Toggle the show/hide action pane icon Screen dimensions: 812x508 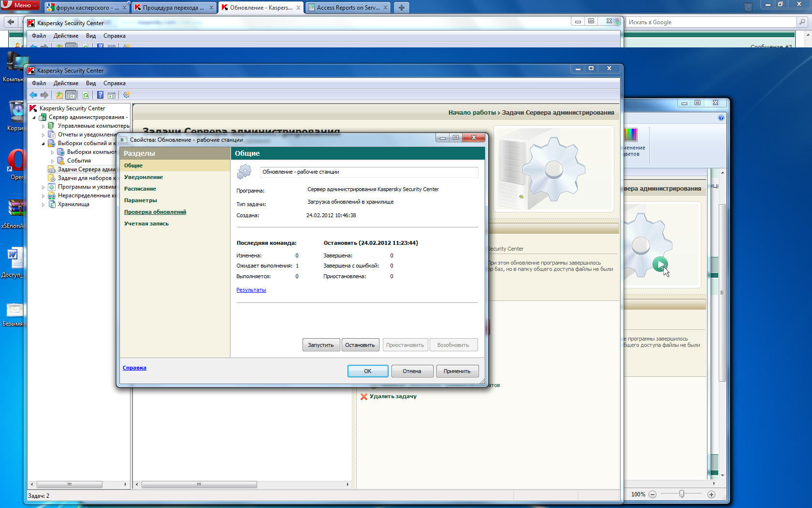112,95
